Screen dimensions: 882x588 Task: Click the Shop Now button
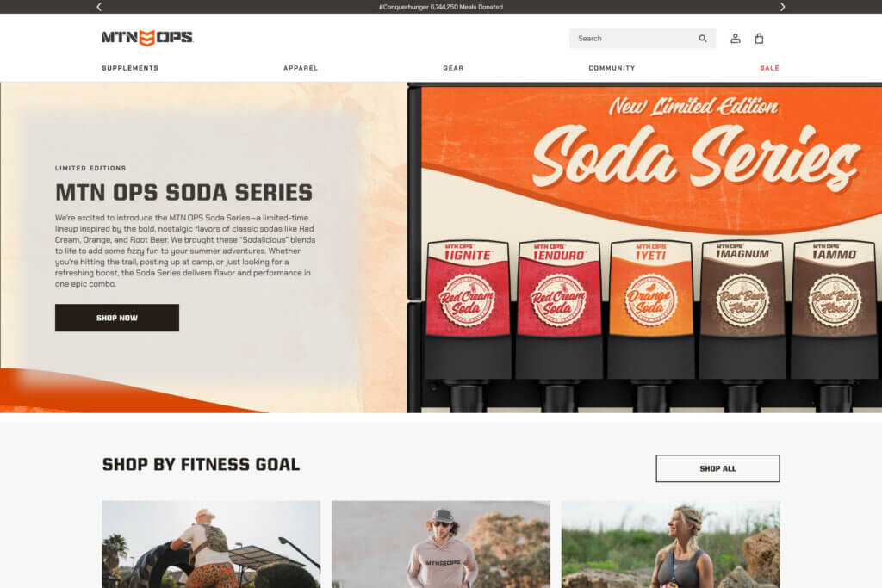pos(117,318)
